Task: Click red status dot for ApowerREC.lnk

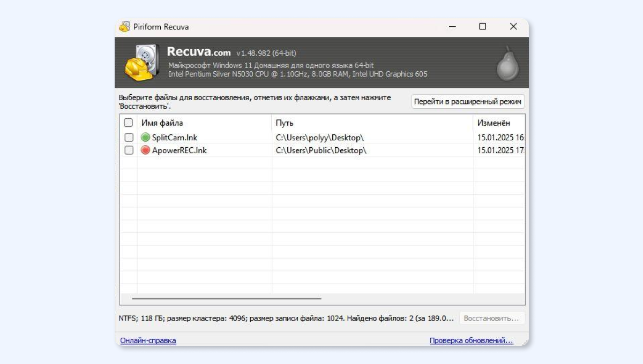Action: tap(145, 150)
